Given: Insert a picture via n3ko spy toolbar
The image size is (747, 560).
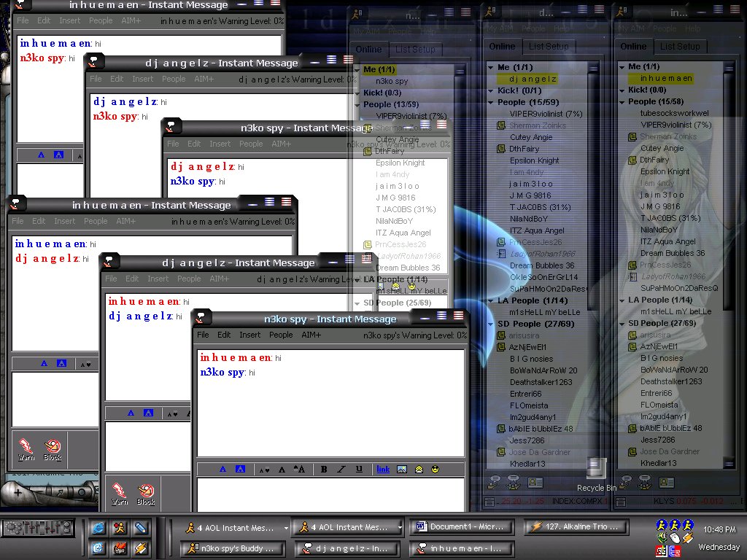Looking at the screenshot, I should click(402, 470).
